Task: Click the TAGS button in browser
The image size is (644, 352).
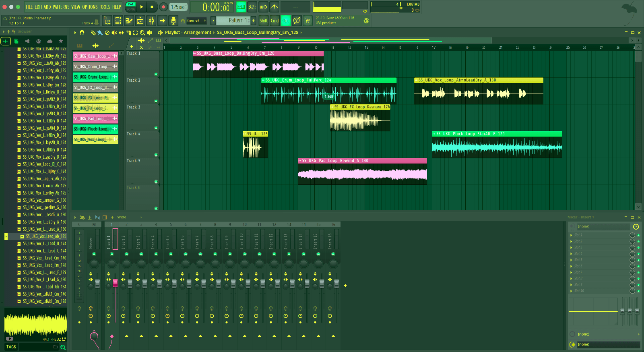Action: click(11, 347)
